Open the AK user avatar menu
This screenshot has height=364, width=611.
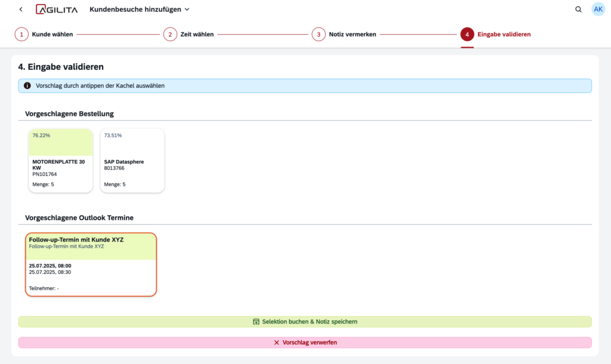598,10
